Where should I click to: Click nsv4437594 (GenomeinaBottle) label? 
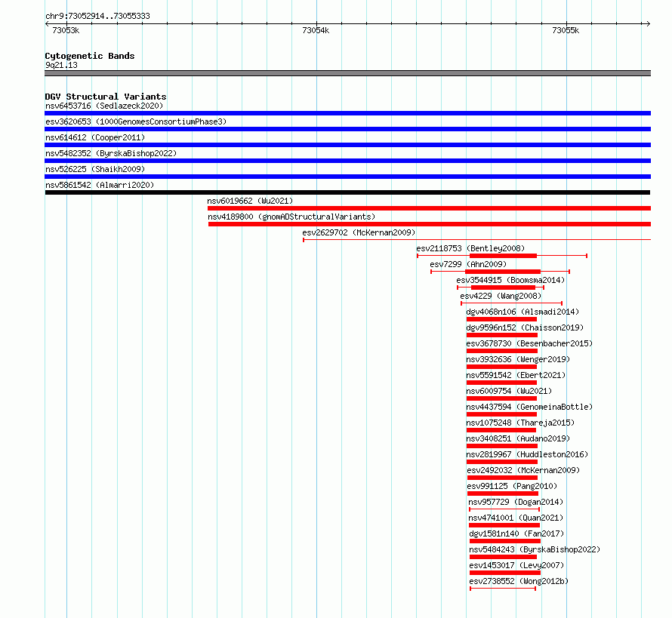529,407
